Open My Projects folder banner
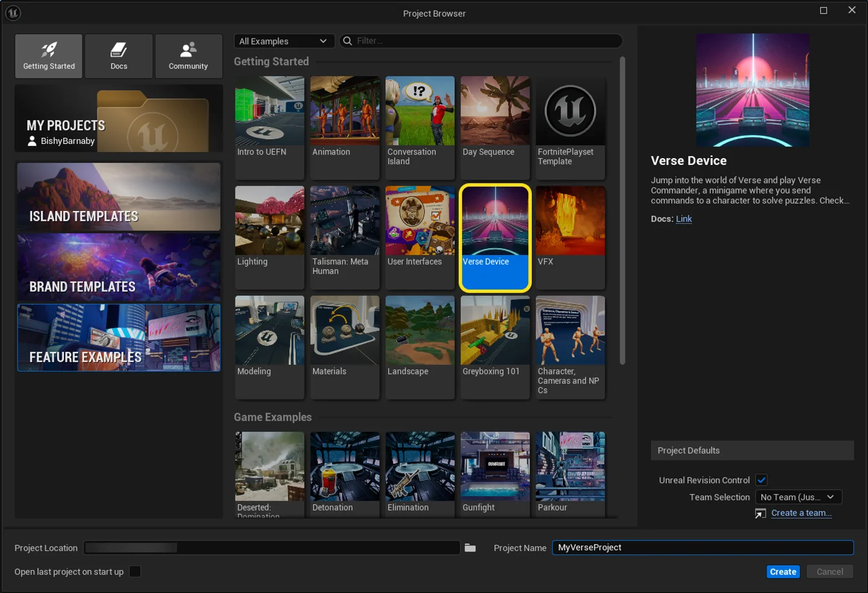The height and width of the screenshot is (593, 868). (119, 118)
